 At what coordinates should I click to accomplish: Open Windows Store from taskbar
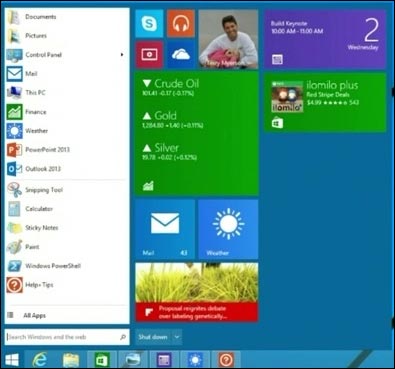click(x=102, y=360)
